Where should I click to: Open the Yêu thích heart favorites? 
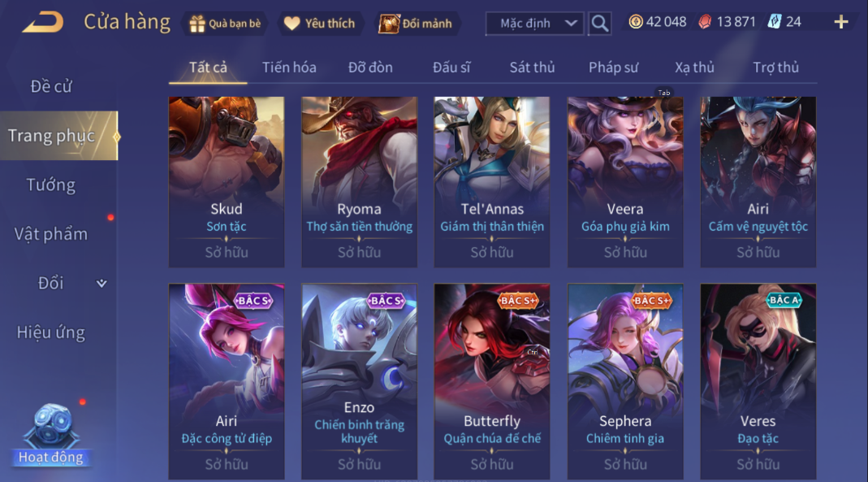point(291,24)
